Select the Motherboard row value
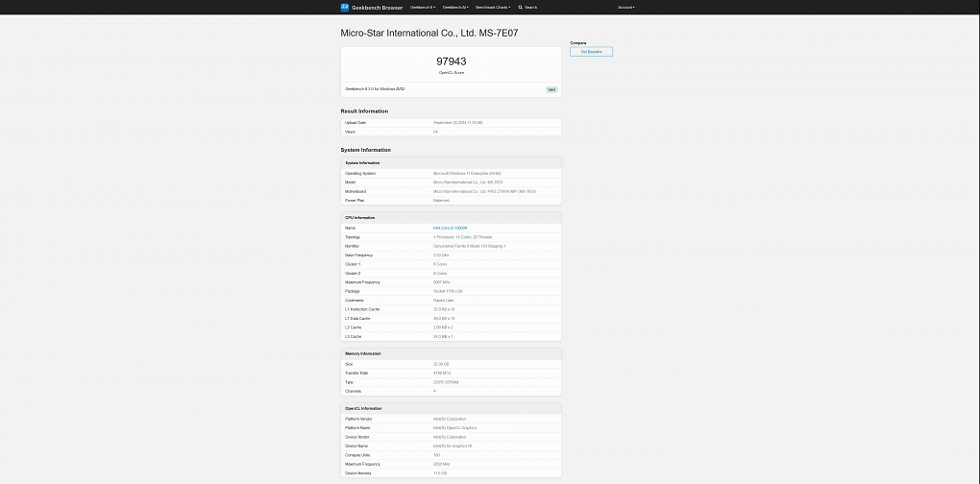This screenshot has height=484, width=980. tap(485, 191)
